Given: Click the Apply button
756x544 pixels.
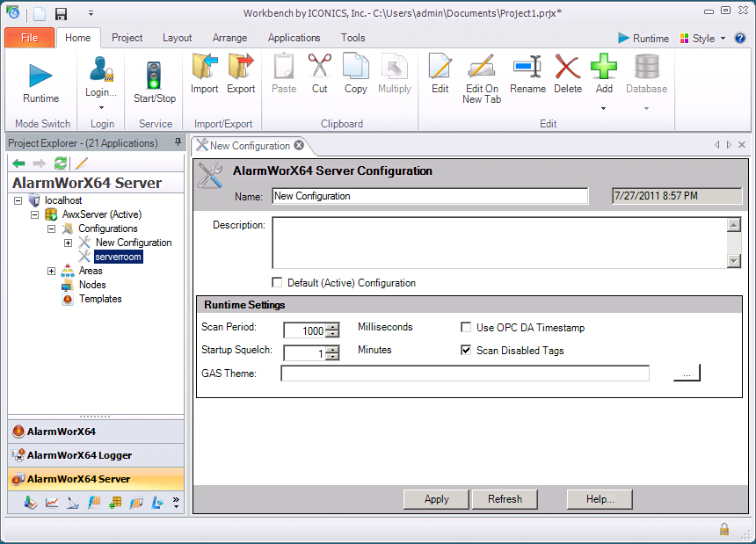Looking at the screenshot, I should (x=436, y=499).
